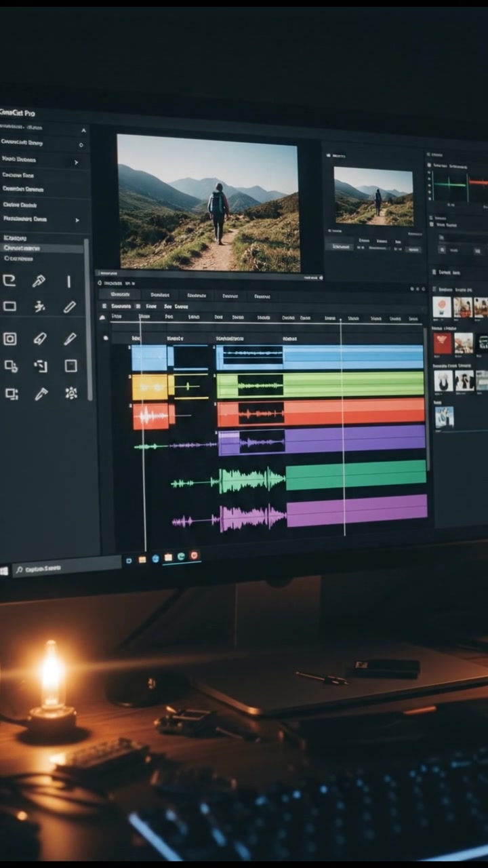Image resolution: width=488 pixels, height=868 pixels.
Task: Select the rectangle-with-small-square tool in the bottom row of the grid
Action: [12, 393]
